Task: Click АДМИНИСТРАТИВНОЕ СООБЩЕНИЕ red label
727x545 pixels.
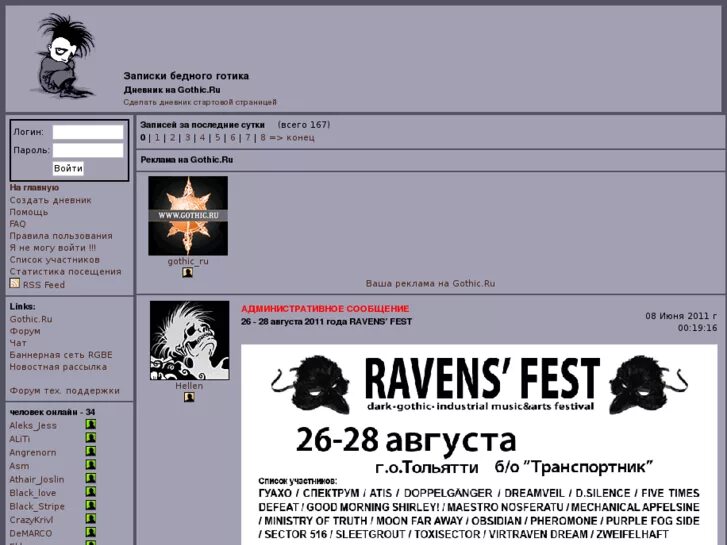Action: click(325, 309)
